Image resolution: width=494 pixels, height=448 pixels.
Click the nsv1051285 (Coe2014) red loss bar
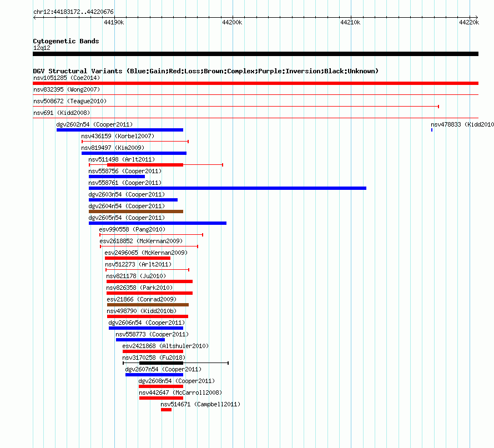tap(255, 83)
